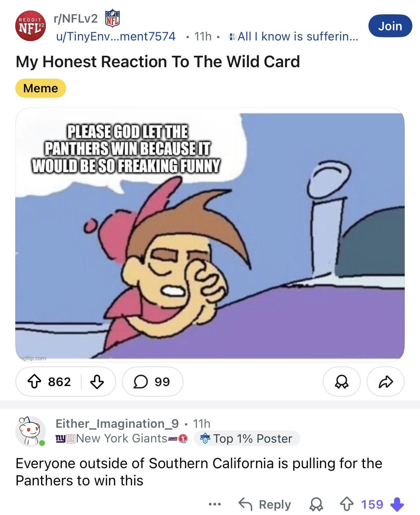Open the post's 99 comments
Screen dimensions: 420x515
152,382
